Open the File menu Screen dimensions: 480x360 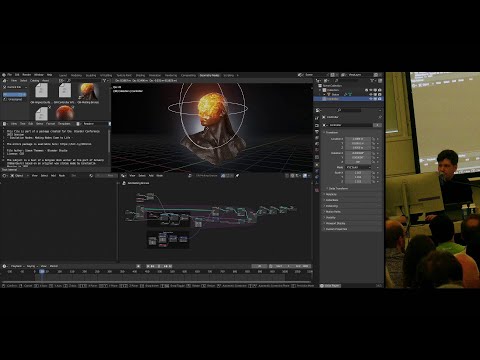tap(9, 75)
